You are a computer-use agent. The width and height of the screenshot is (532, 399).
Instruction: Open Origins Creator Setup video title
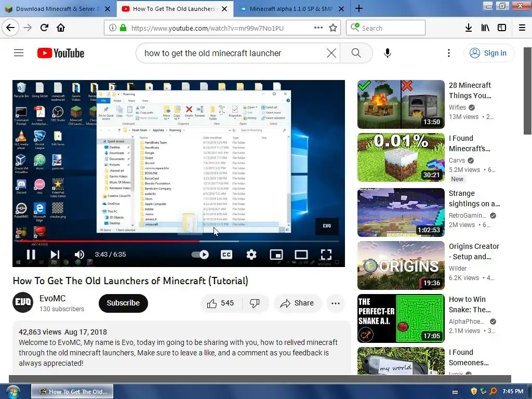474,251
